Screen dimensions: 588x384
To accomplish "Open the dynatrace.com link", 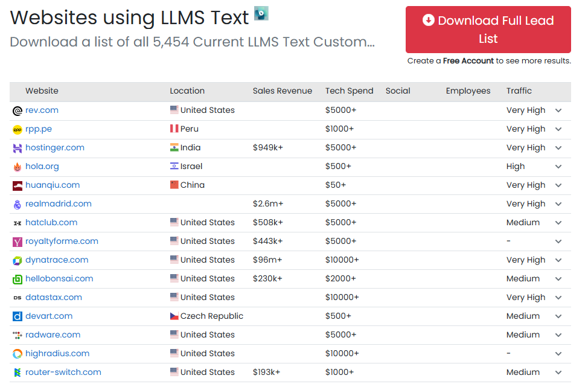I will (x=57, y=260).
